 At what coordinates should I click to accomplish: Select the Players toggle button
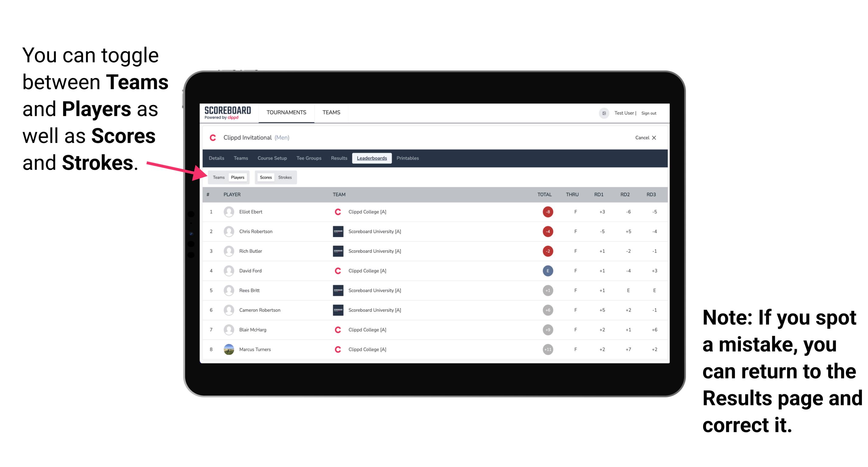[x=237, y=177]
